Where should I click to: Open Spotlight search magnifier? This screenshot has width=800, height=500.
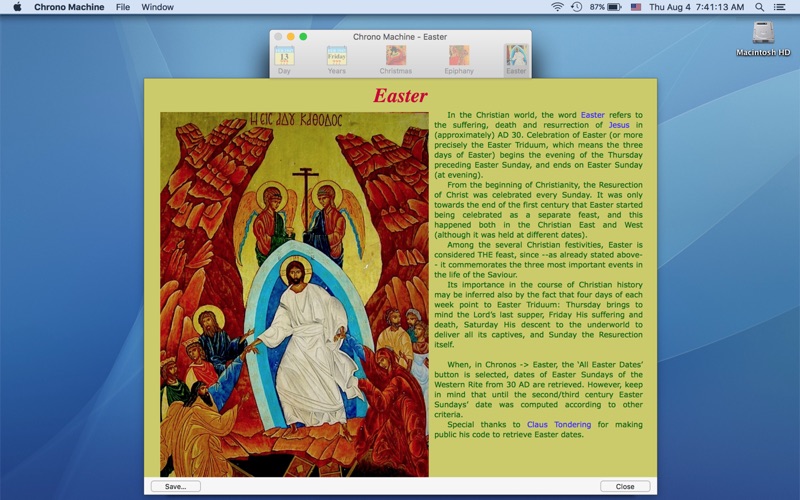pos(760,7)
